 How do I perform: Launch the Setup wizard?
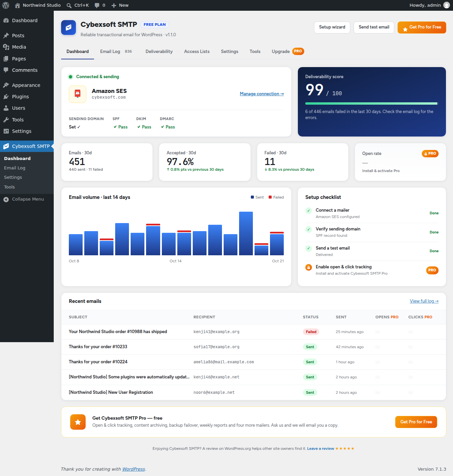coord(332,28)
